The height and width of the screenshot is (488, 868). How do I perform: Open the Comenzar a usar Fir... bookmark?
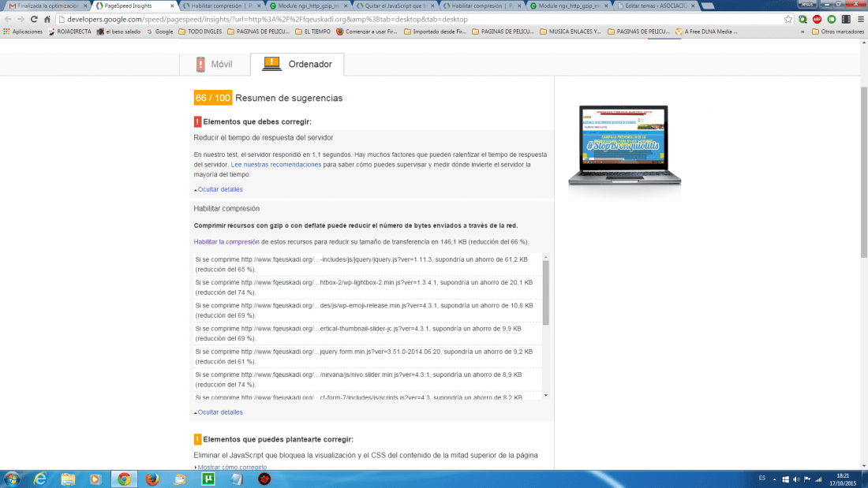(x=366, y=32)
